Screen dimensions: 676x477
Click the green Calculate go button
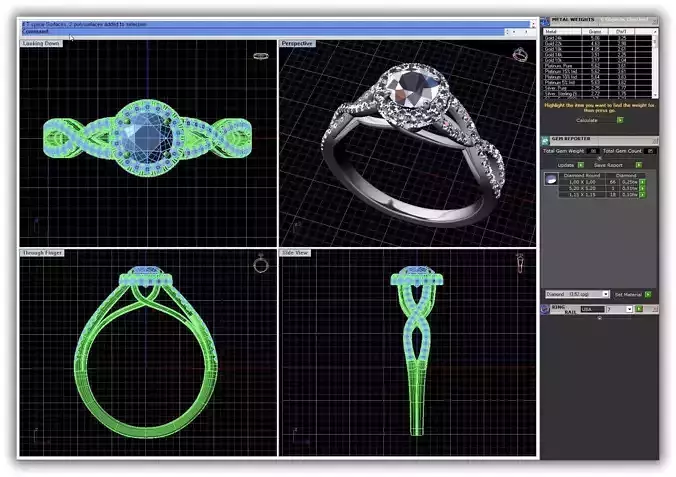click(x=620, y=120)
